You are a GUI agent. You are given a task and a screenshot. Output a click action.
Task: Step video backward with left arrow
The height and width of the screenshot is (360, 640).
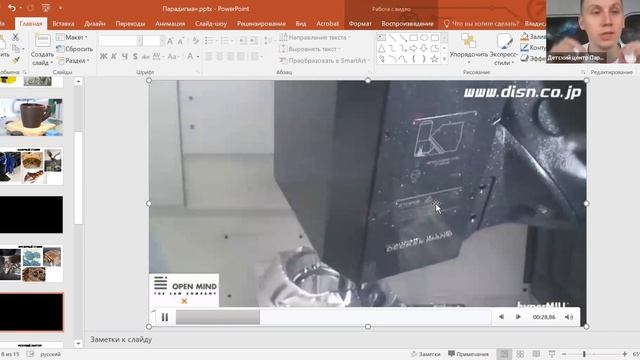point(502,317)
